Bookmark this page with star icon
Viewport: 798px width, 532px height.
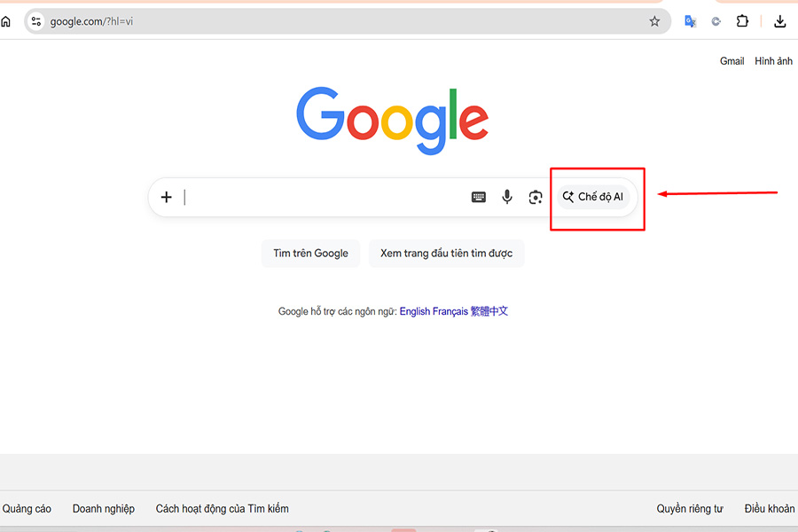click(x=654, y=21)
